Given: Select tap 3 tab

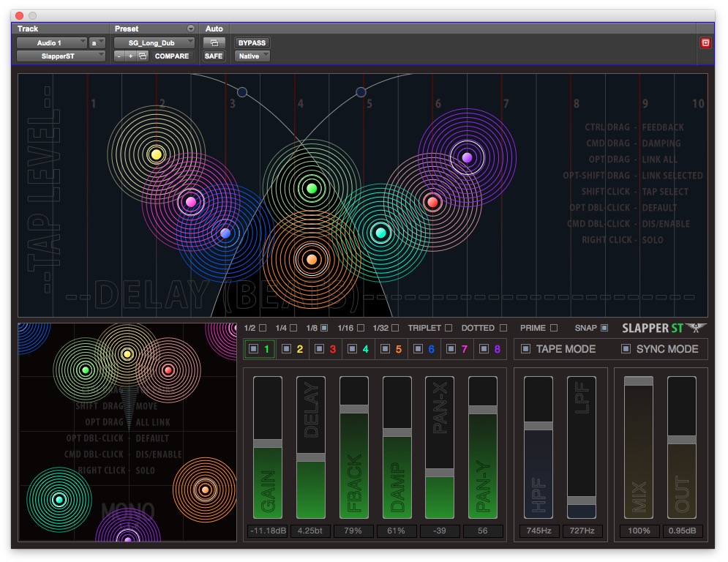Looking at the screenshot, I should (326, 349).
